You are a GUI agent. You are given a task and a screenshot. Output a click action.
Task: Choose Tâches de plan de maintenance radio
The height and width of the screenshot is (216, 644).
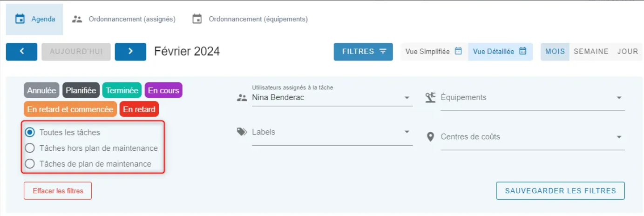click(x=30, y=164)
